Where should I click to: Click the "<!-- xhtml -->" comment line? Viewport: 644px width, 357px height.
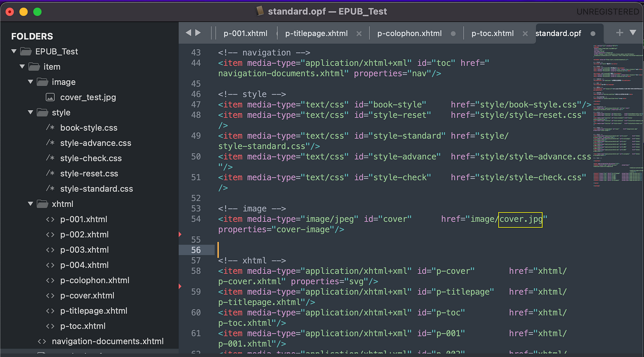point(252,261)
